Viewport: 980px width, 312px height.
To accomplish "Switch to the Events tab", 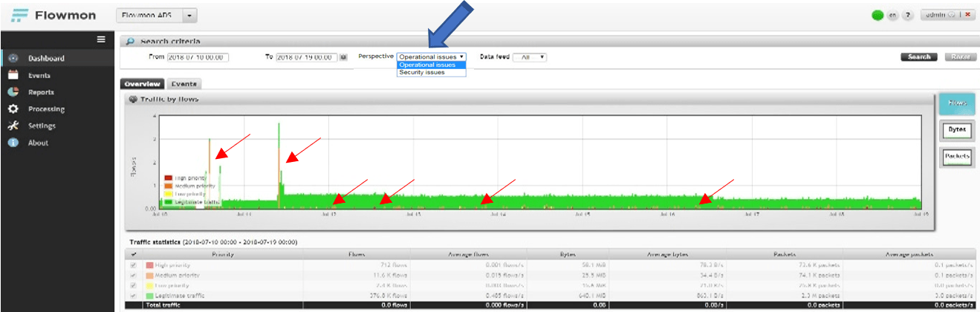I will pos(184,84).
